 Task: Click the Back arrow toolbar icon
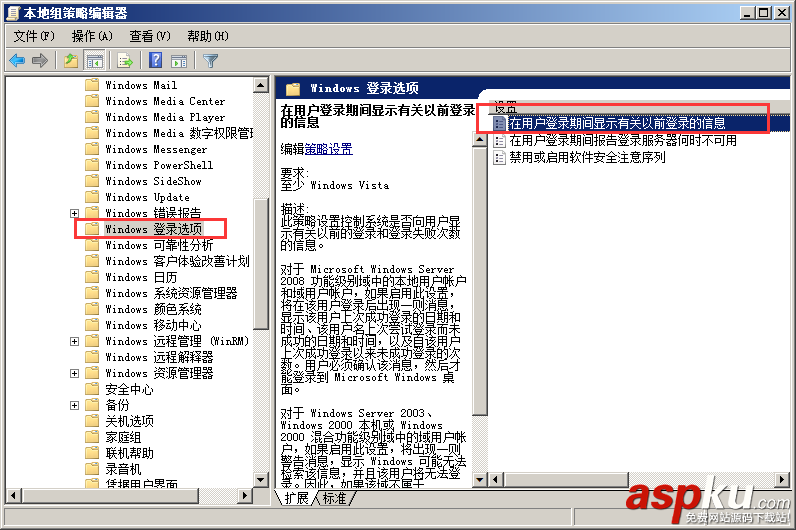point(17,61)
